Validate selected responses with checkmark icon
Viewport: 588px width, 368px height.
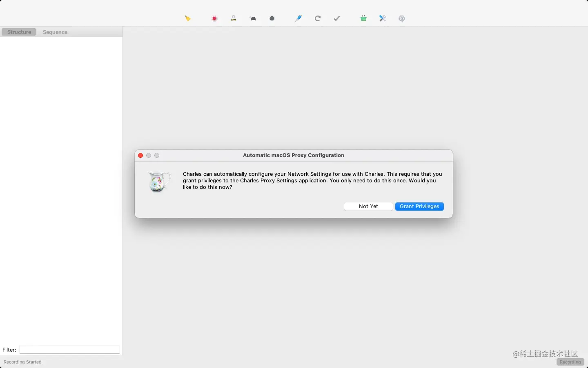[337, 18]
